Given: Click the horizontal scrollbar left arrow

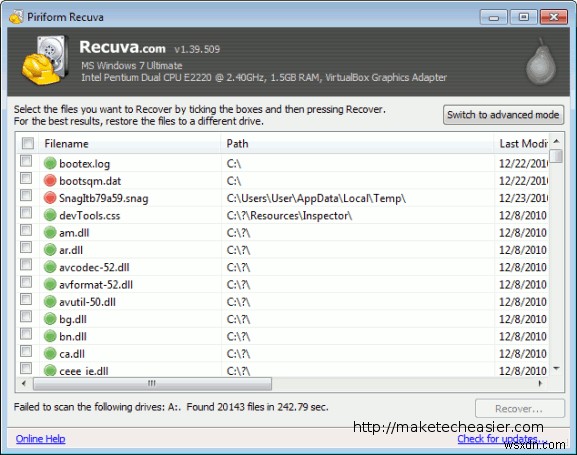Looking at the screenshot, I should [x=24, y=384].
